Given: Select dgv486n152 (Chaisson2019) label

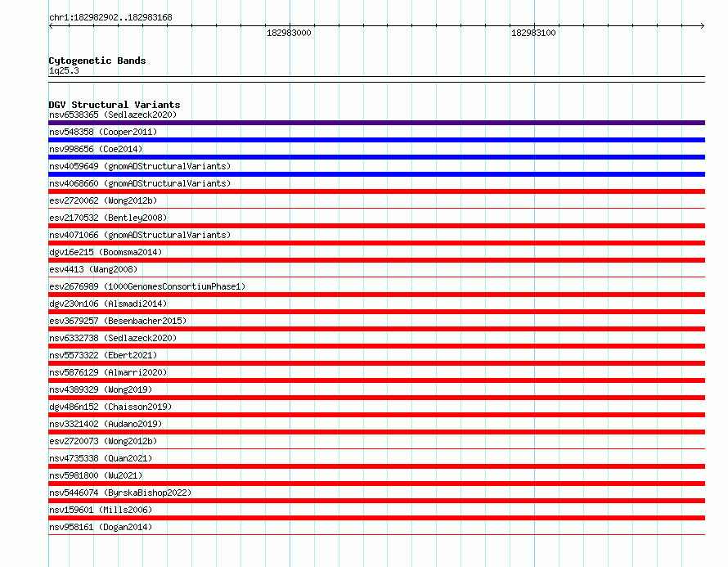Looking at the screenshot, I should [x=110, y=407].
